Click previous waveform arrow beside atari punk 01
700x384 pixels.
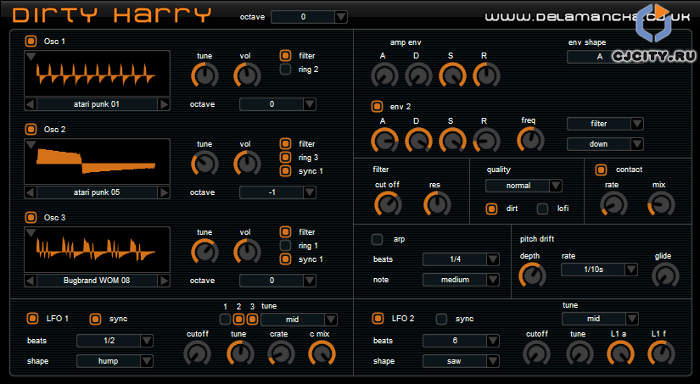[30, 104]
